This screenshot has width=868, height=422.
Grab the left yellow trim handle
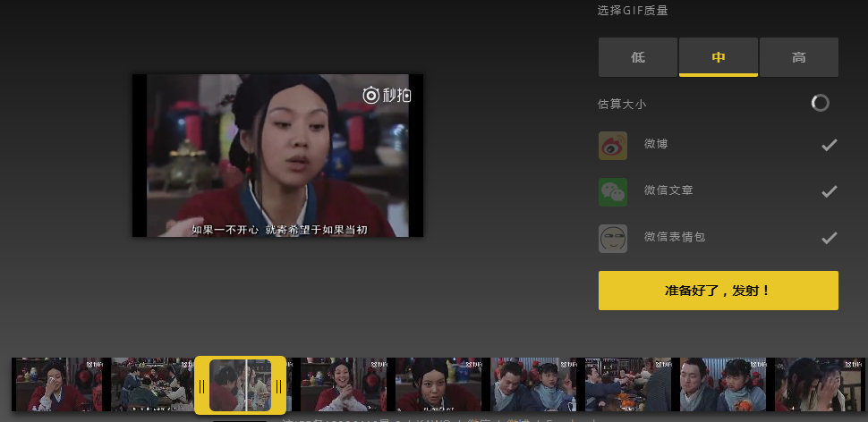click(x=202, y=385)
